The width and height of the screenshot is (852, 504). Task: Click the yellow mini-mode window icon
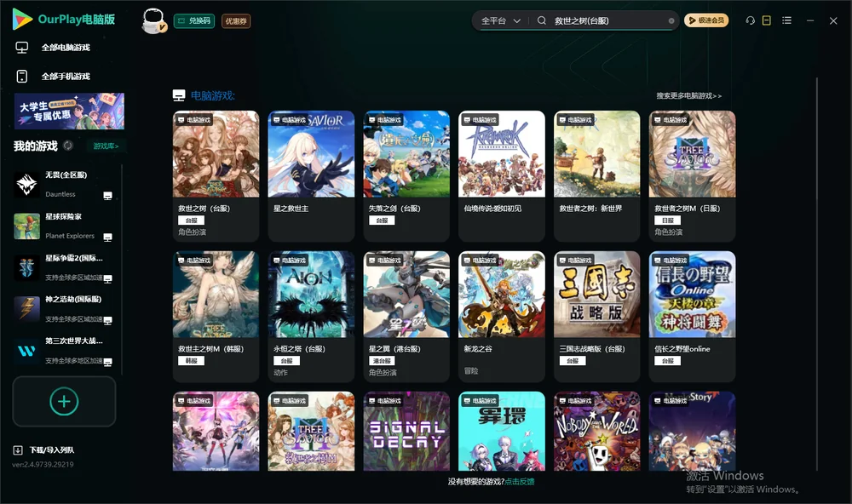[x=767, y=20]
